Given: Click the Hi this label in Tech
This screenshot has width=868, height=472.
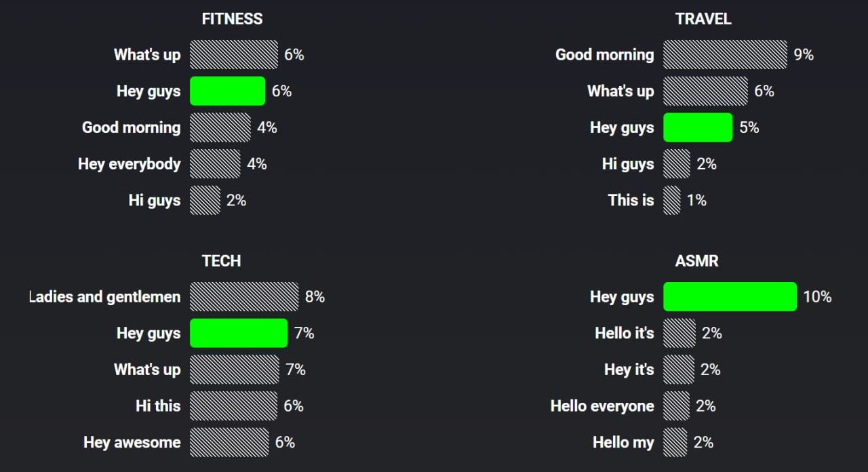Looking at the screenshot, I should (x=158, y=406).
